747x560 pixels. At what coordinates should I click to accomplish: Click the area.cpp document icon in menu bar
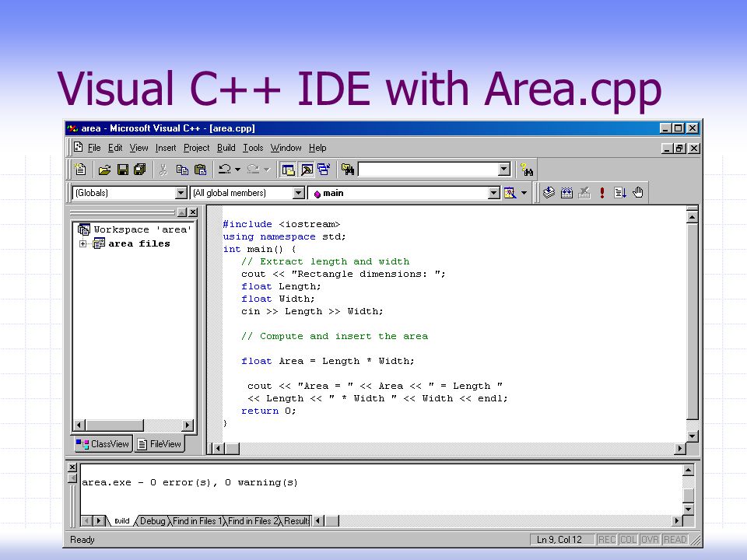tap(79, 147)
